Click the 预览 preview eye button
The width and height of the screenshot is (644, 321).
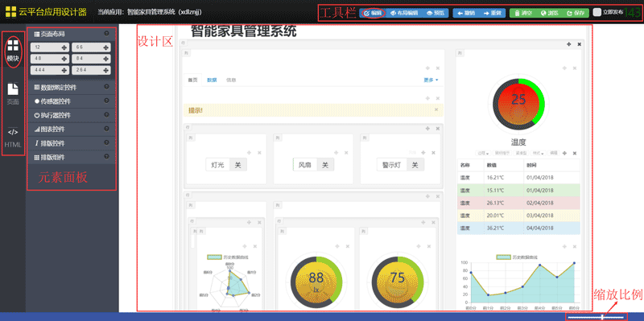click(x=436, y=13)
